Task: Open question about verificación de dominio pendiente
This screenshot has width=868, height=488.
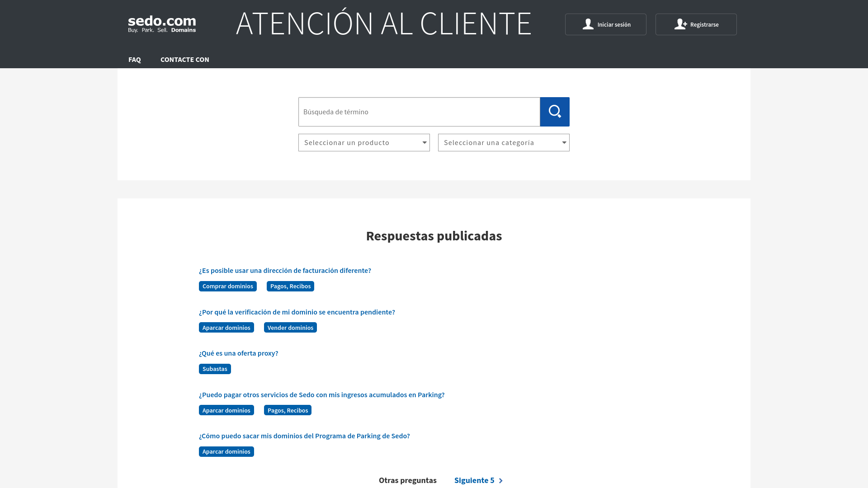Action: tap(297, 312)
